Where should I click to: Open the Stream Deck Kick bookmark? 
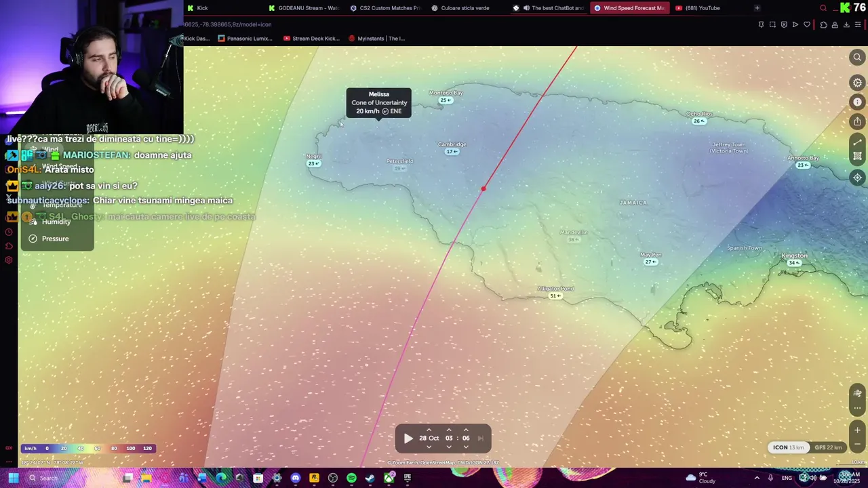312,39
